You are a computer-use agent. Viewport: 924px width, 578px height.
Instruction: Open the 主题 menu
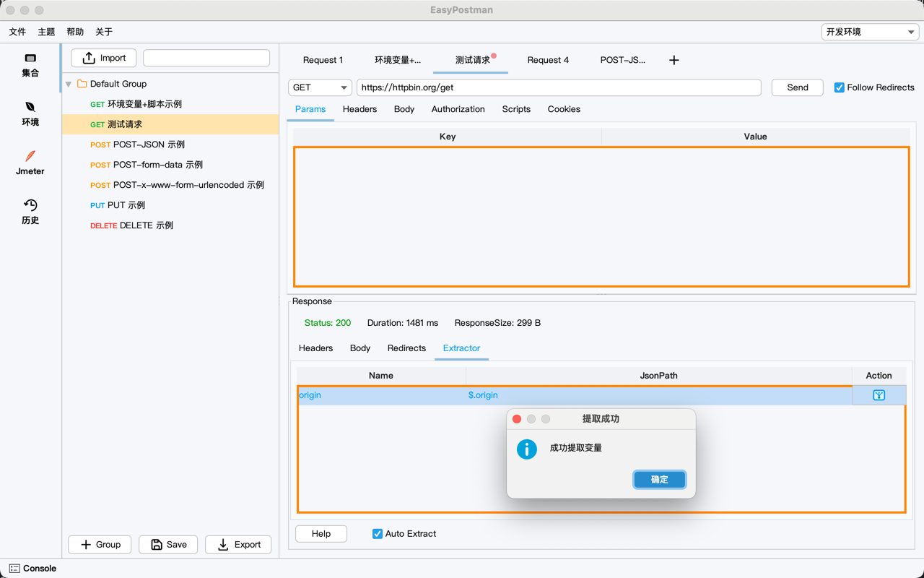pyautogui.click(x=46, y=32)
